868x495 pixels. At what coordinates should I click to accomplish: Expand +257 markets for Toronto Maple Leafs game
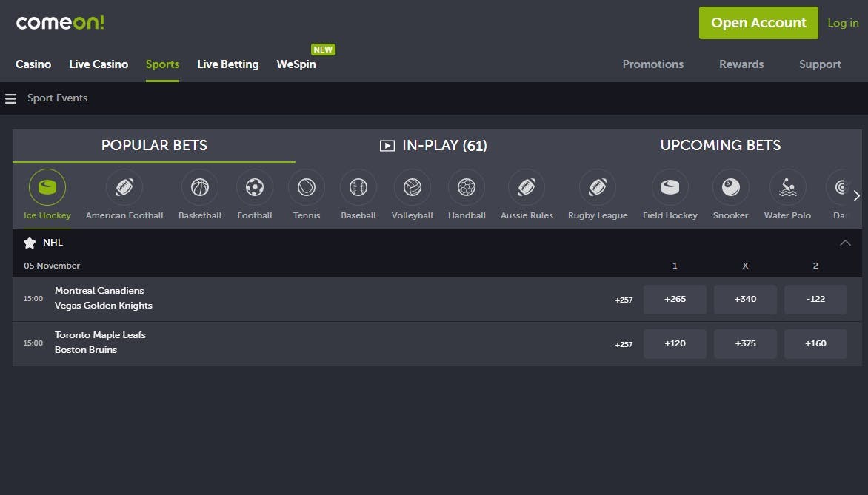tap(624, 344)
